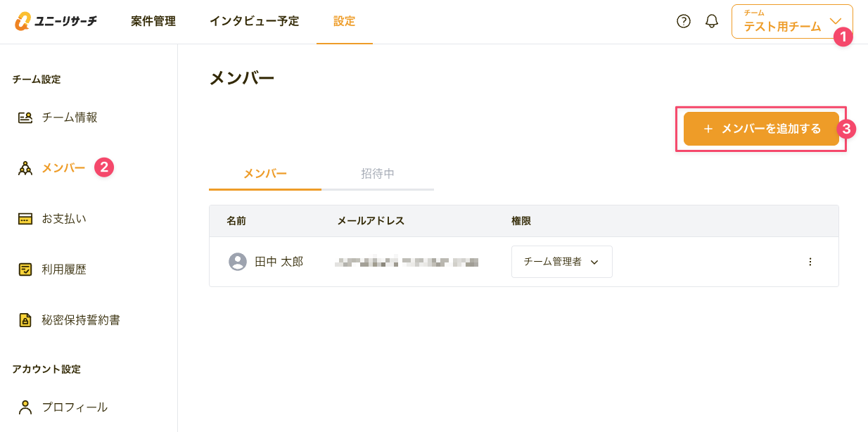The image size is (868, 432).
Task: Click the ユニーリサーチ logo
Action: [56, 21]
